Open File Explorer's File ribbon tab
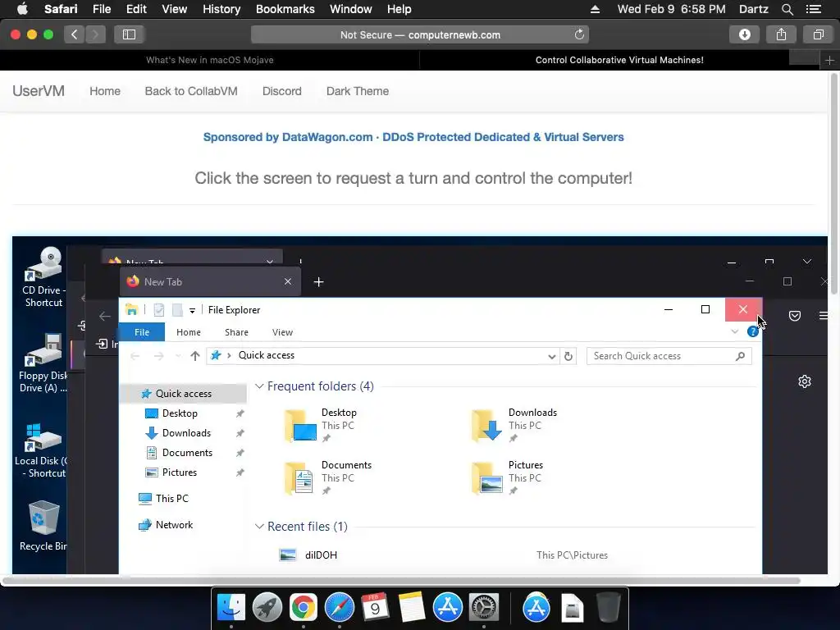The image size is (840, 630). point(141,332)
